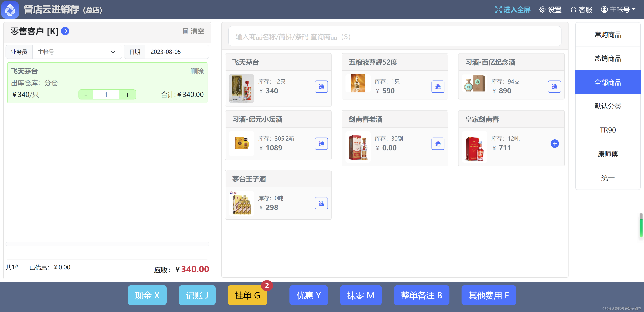
Task: Click the 客服 headset icon
Action: click(573, 10)
